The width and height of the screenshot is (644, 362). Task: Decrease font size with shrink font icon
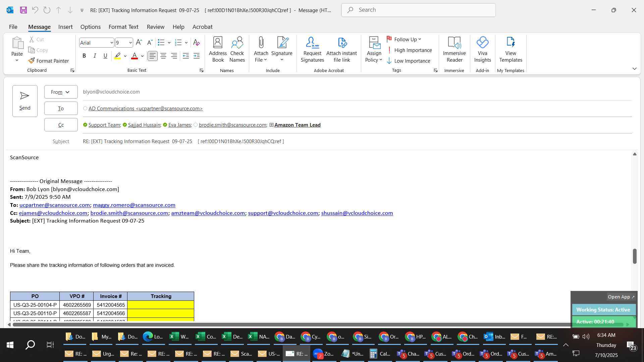click(150, 43)
